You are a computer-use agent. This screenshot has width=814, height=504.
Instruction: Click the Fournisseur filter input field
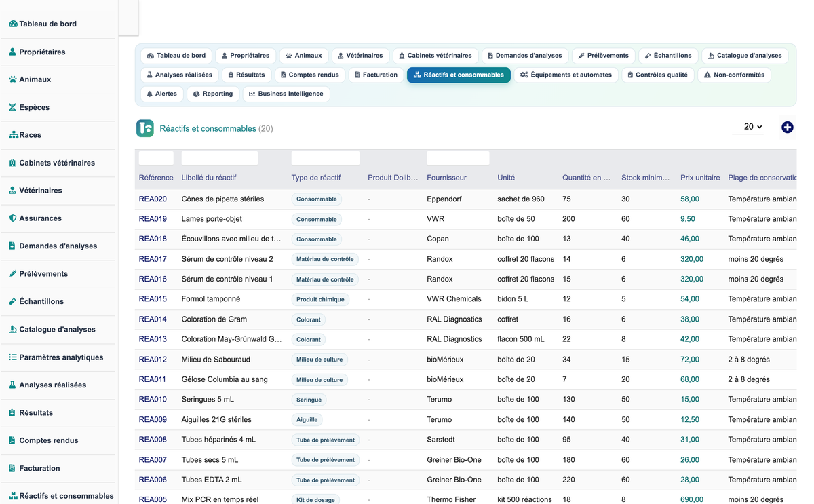(x=458, y=158)
